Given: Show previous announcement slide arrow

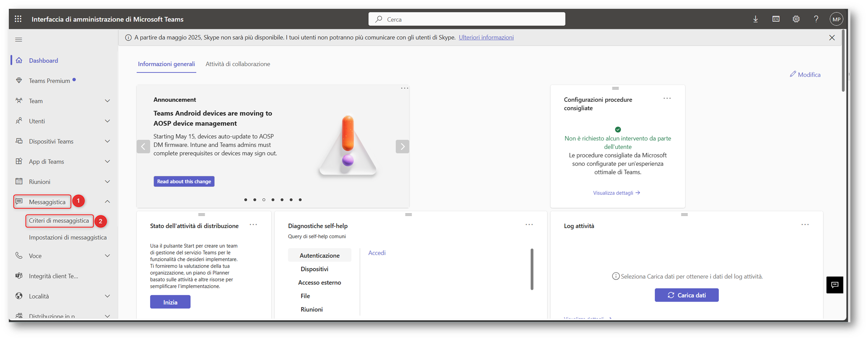Looking at the screenshot, I should coord(143,146).
